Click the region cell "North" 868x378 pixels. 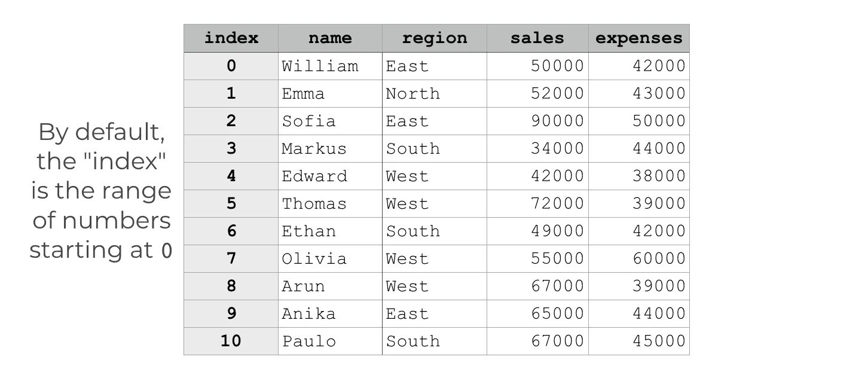point(435,93)
